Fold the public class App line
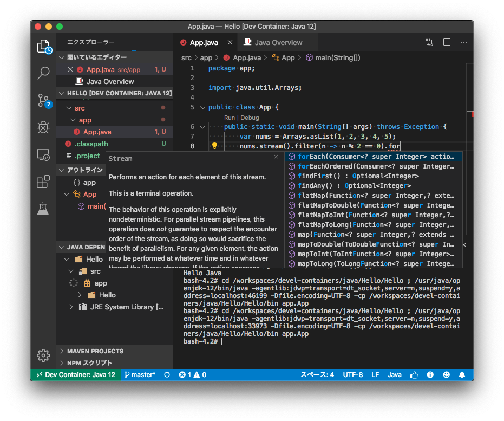The width and height of the screenshot is (504, 421). [202, 107]
